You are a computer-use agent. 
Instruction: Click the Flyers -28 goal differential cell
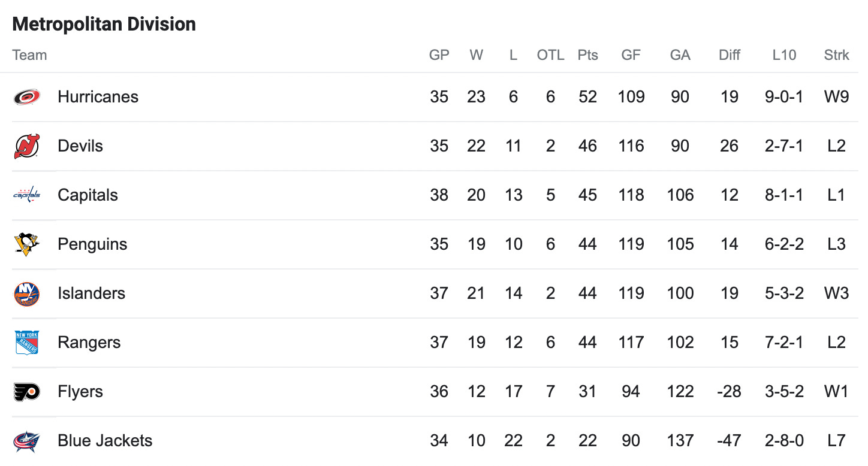pyautogui.click(x=730, y=392)
